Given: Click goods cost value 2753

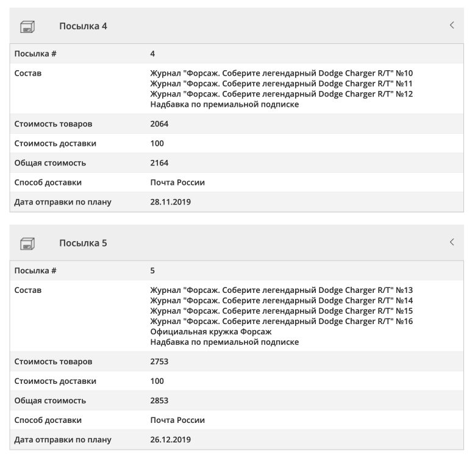Looking at the screenshot, I should coord(159,362).
